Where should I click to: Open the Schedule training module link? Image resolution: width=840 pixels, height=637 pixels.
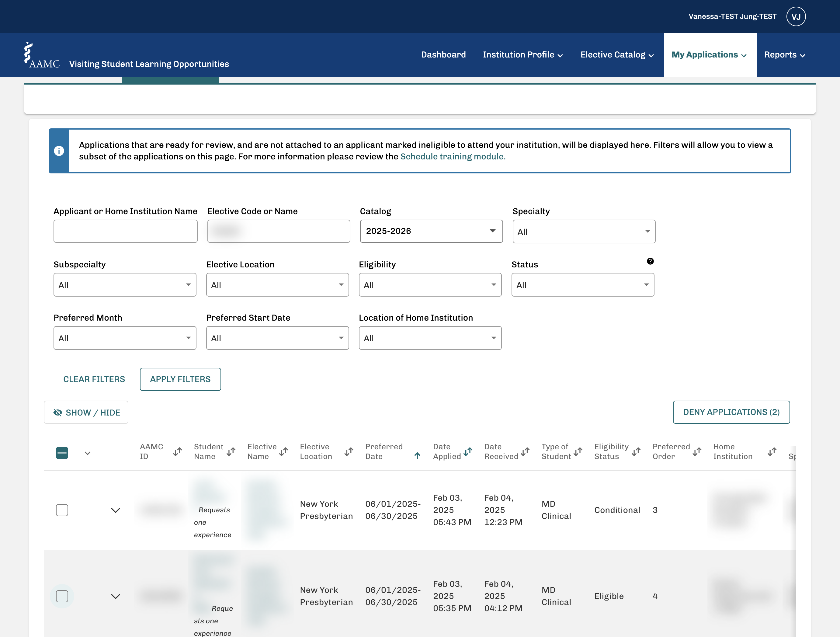[x=453, y=156]
